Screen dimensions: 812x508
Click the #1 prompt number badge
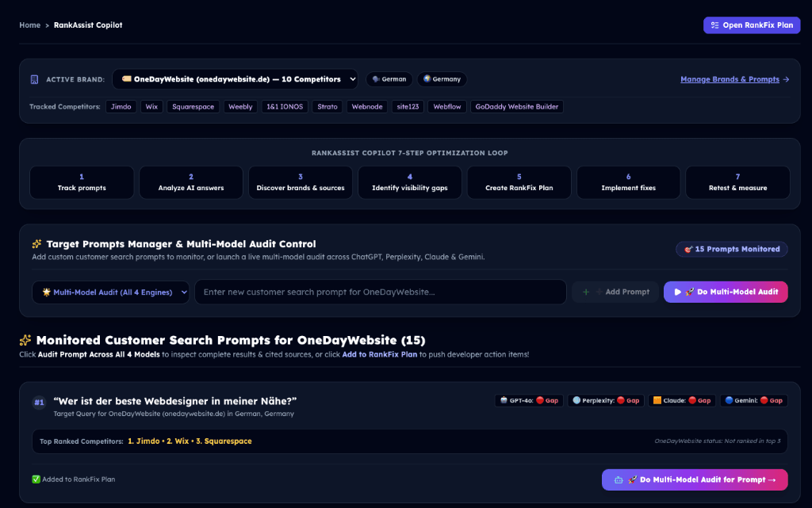click(39, 403)
